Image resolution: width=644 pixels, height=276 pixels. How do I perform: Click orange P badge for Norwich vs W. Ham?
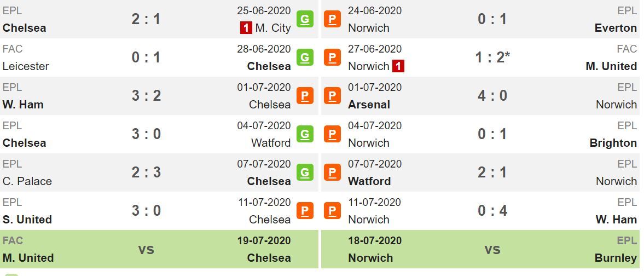pyautogui.click(x=332, y=210)
